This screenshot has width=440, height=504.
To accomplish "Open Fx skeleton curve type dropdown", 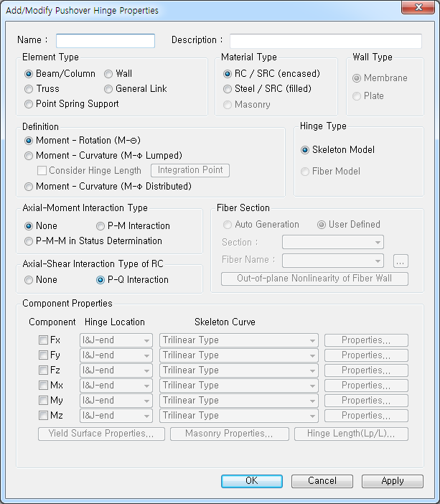I will pyautogui.click(x=239, y=340).
